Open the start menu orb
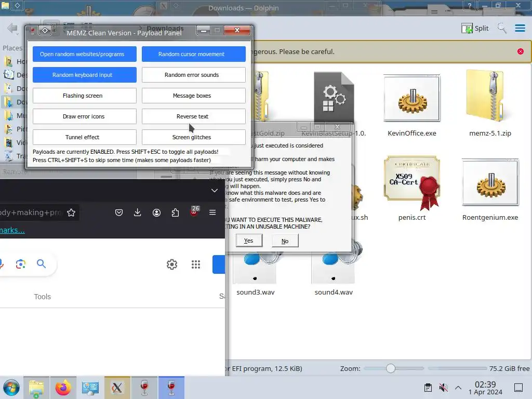Image resolution: width=532 pixels, height=399 pixels. click(x=11, y=388)
